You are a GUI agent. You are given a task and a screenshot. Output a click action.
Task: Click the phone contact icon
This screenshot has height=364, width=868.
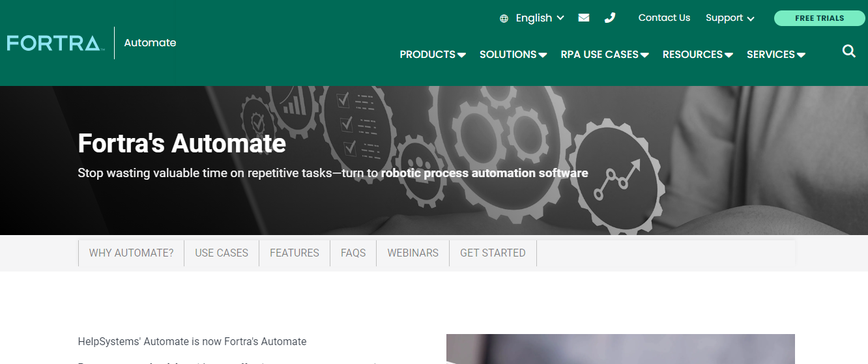610,18
